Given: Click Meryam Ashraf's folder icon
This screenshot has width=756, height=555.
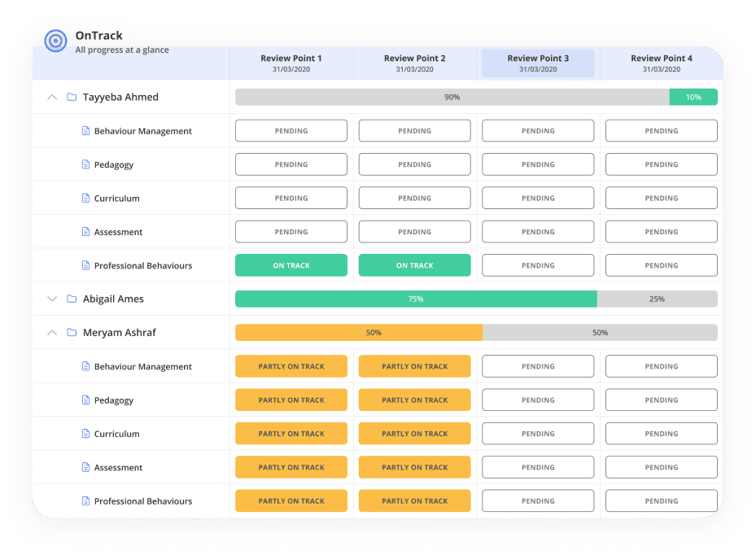Looking at the screenshot, I should coord(72,333).
